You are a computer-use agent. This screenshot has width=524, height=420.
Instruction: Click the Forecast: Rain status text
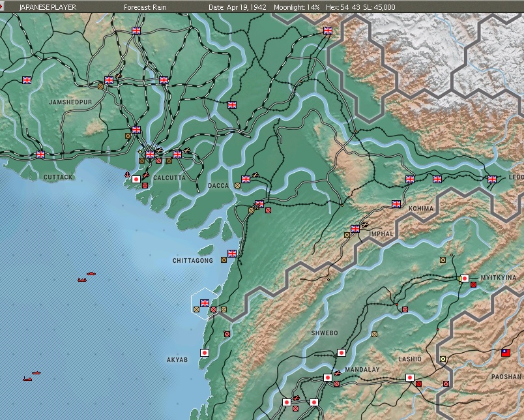pos(145,7)
